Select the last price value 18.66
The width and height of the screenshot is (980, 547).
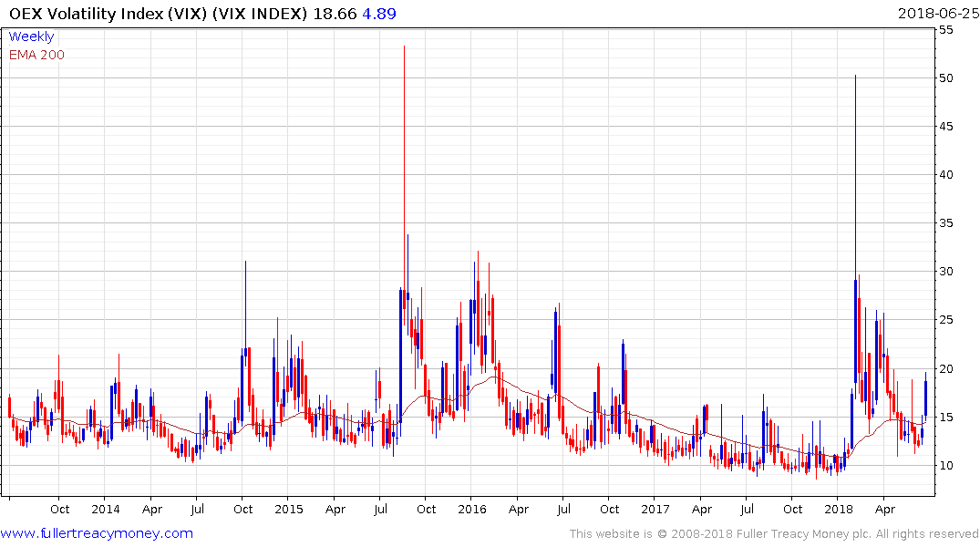pyautogui.click(x=335, y=14)
